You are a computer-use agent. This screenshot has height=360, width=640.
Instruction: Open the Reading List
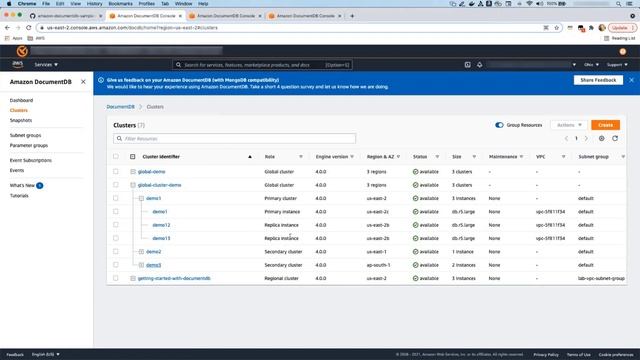click(x=620, y=38)
